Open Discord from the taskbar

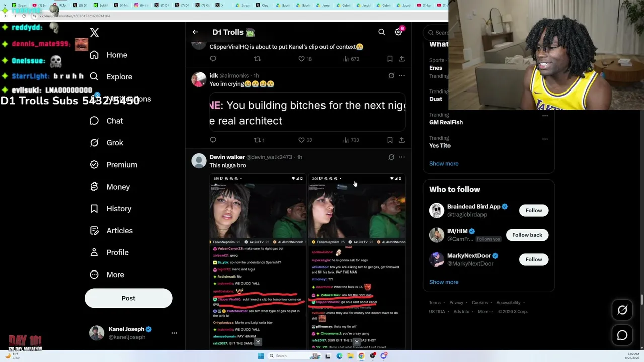[383, 356]
